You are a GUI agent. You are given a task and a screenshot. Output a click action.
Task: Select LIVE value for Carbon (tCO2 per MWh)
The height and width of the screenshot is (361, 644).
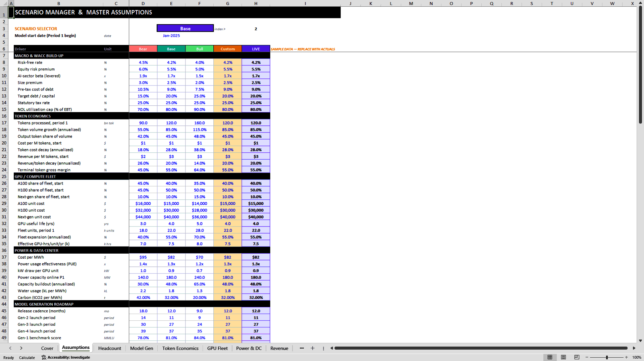tap(256, 297)
